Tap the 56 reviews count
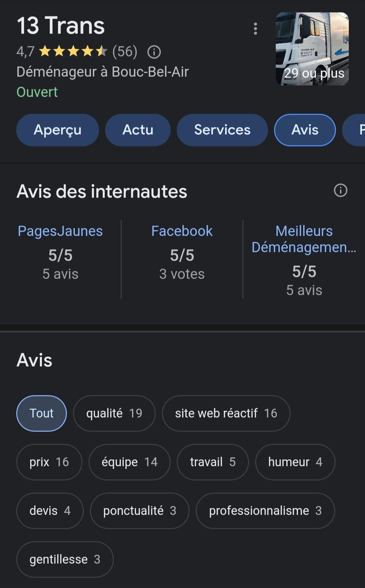 125,52
